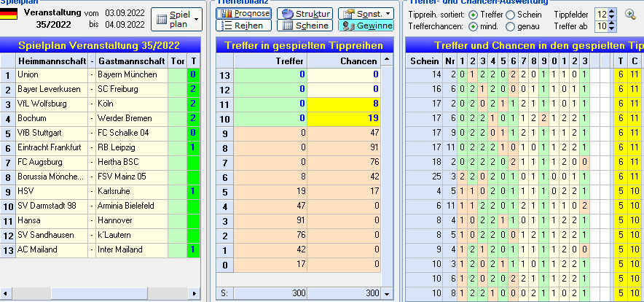The image size is (644, 302).
Task: Click the magnifier zoom icon
Action: (630, 15)
